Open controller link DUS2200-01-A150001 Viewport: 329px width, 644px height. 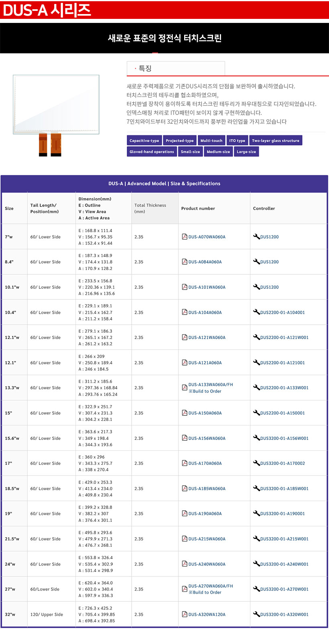pos(282,413)
